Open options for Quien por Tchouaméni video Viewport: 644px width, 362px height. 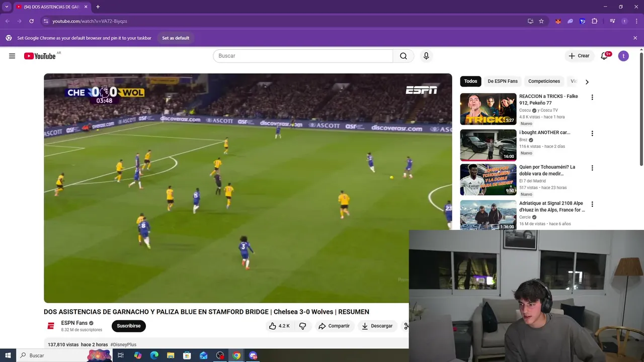point(592,168)
